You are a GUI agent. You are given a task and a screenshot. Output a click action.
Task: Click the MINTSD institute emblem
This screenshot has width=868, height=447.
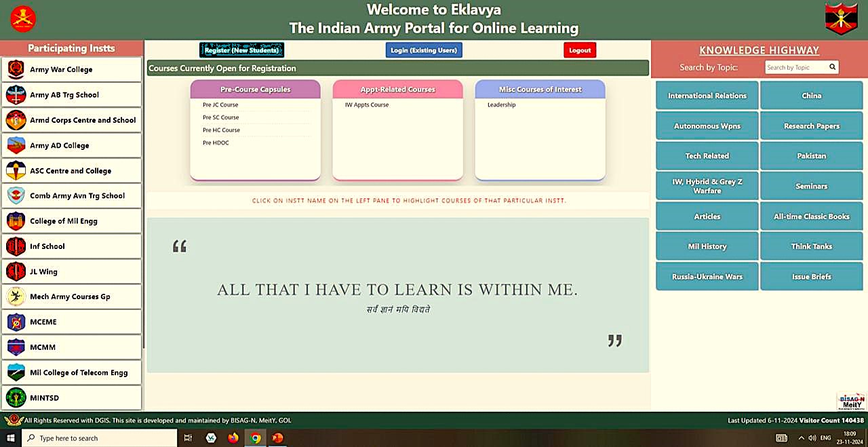pos(16,398)
